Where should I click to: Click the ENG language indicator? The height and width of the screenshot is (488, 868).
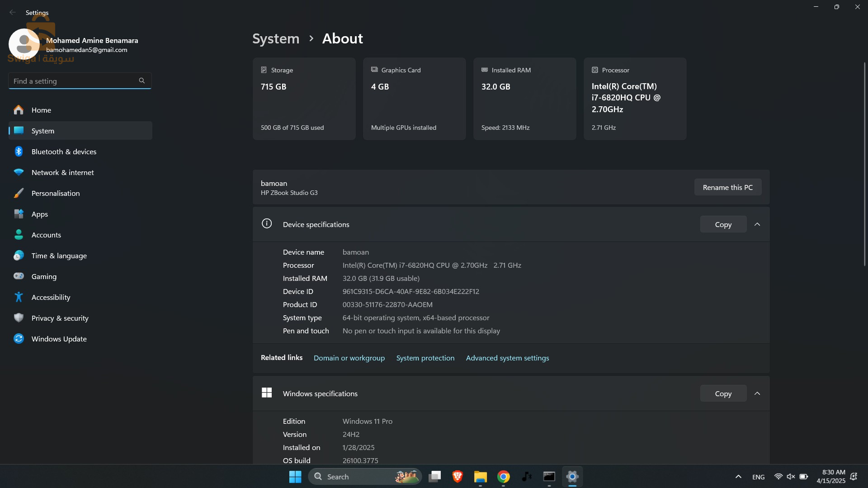(x=759, y=477)
